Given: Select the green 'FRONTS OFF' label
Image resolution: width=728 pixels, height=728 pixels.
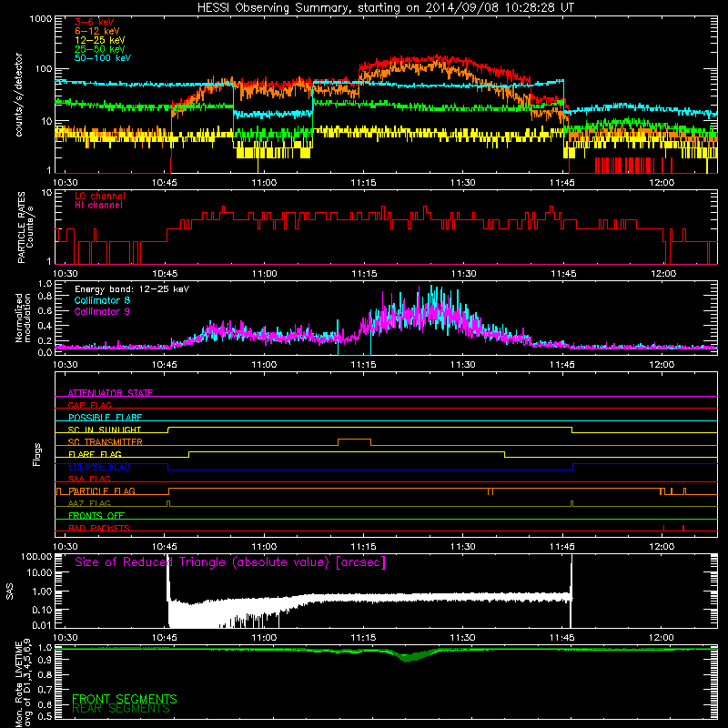Looking at the screenshot, I should tap(96, 515).
